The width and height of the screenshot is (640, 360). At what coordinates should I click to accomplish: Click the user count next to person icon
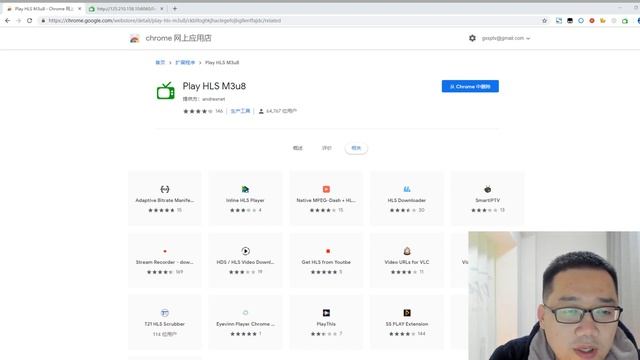(x=281, y=111)
